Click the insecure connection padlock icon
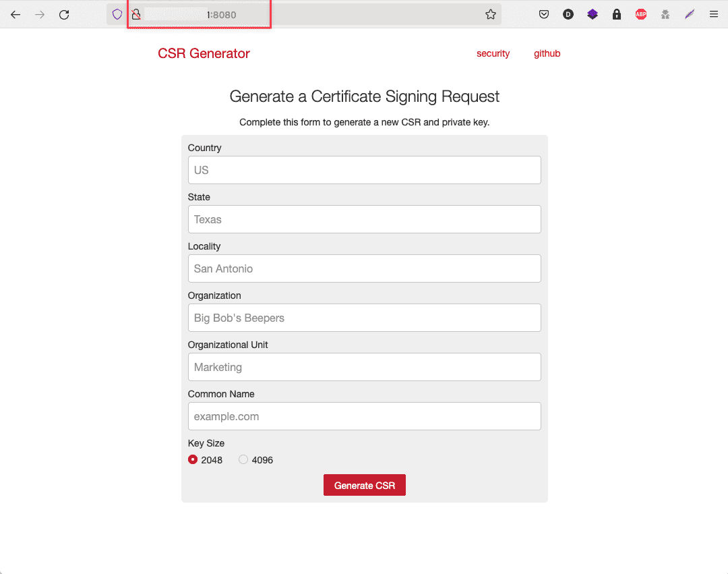The image size is (728, 574). pyautogui.click(x=135, y=14)
